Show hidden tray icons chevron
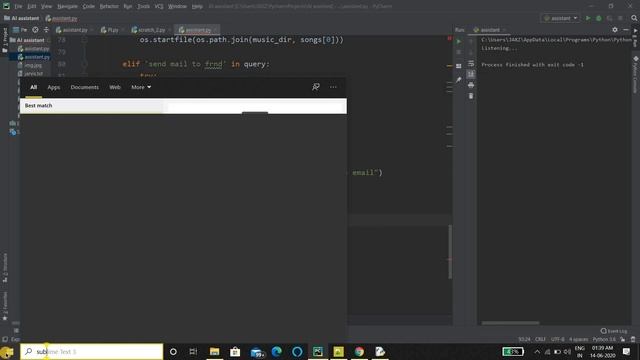Screen dimensions: 640x360 (x=537, y=351)
